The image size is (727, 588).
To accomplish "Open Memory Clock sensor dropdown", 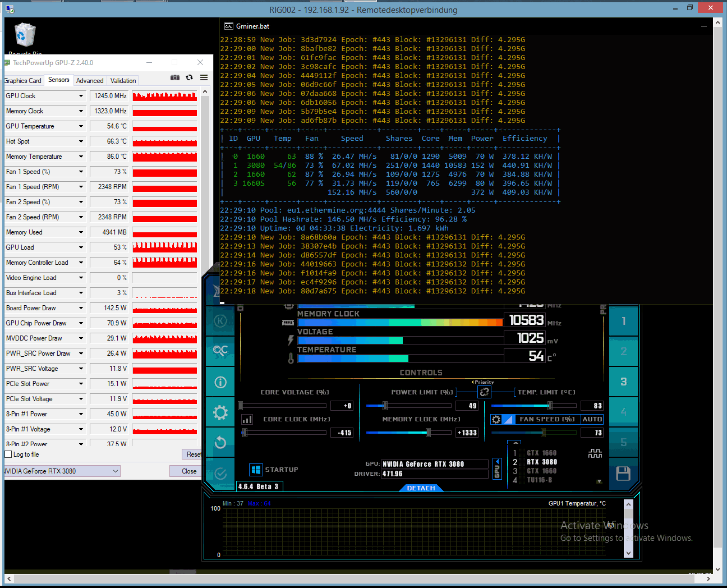I will click(81, 111).
